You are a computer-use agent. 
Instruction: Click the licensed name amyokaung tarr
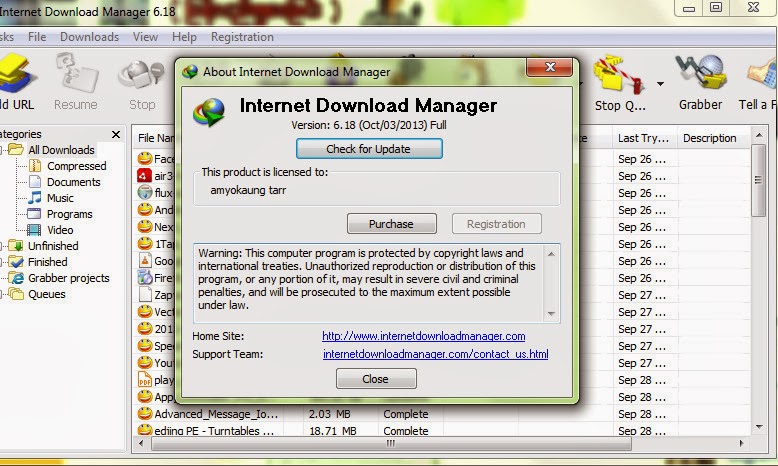coord(248,190)
